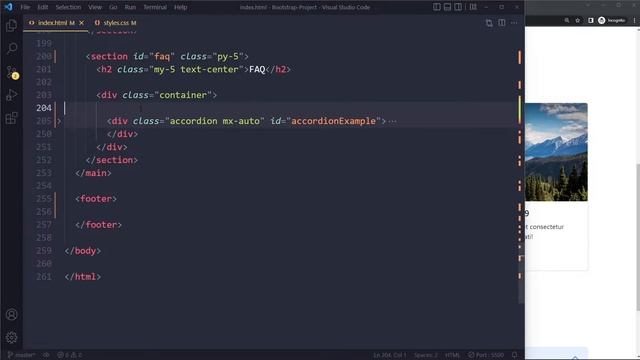Split the editor to the right

(502, 23)
